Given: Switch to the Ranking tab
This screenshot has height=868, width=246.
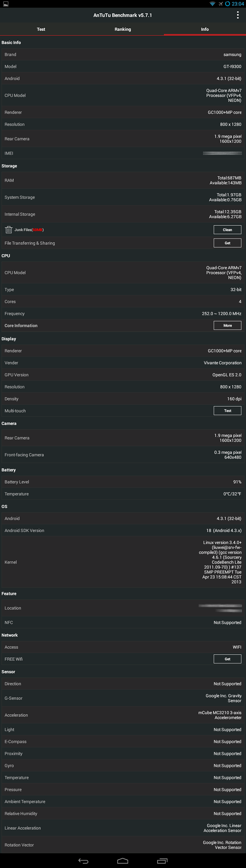Looking at the screenshot, I should pos(123,29).
